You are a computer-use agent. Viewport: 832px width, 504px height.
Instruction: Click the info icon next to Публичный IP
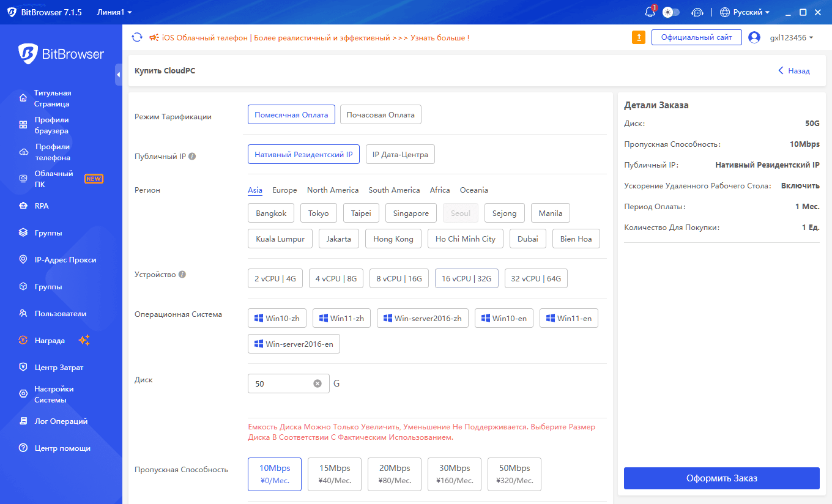(192, 157)
